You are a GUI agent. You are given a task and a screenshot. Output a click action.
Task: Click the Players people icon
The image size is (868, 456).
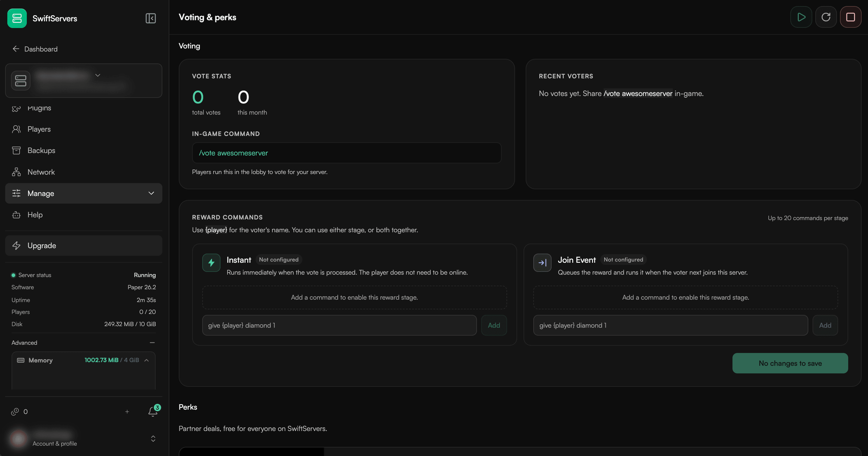(x=16, y=129)
